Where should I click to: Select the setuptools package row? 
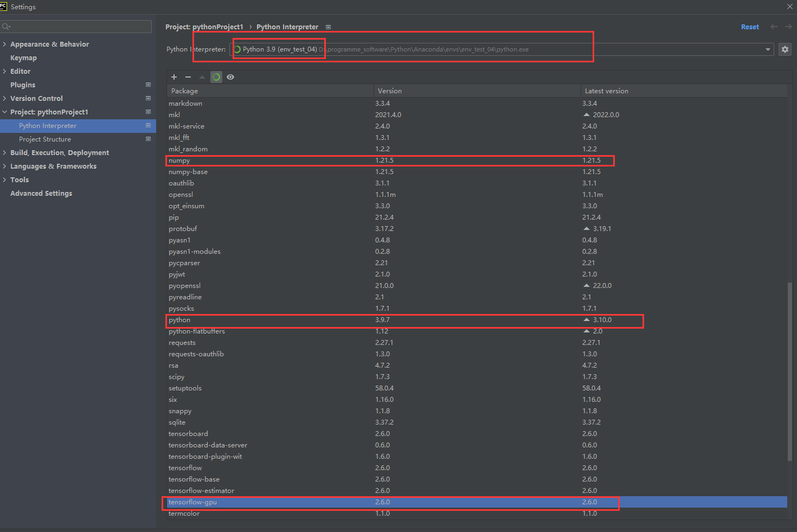(x=477, y=388)
